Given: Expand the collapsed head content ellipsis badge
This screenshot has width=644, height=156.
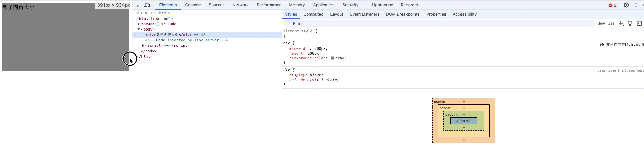Looking at the screenshot, I should point(158,24).
